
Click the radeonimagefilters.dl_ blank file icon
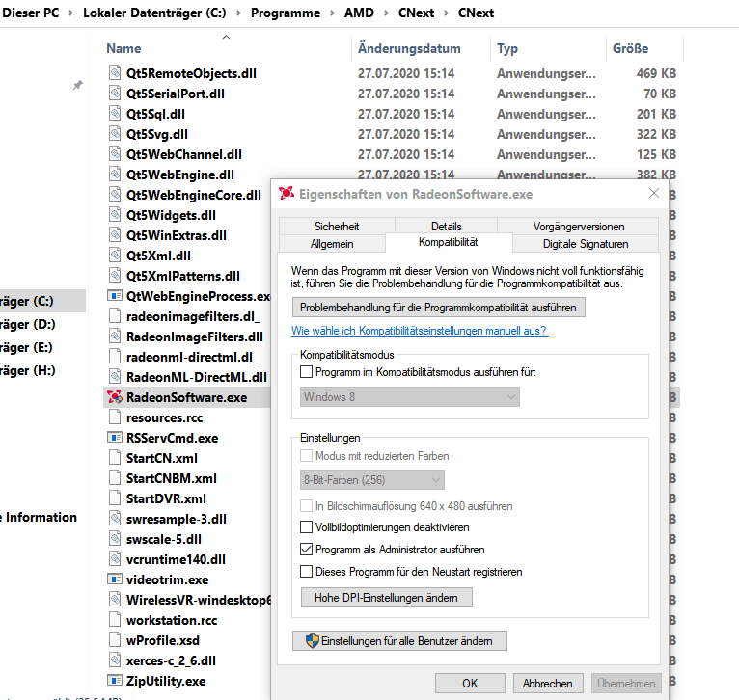(x=115, y=316)
